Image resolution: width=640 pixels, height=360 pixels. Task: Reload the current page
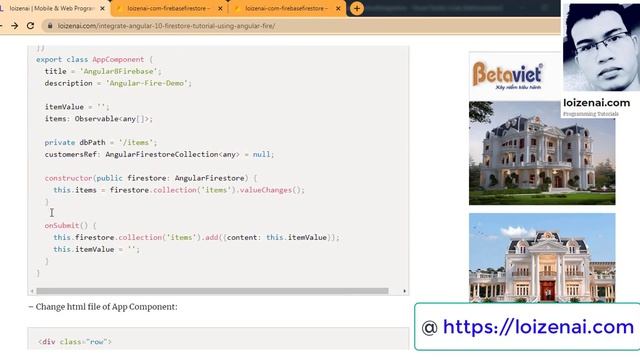pos(30,26)
